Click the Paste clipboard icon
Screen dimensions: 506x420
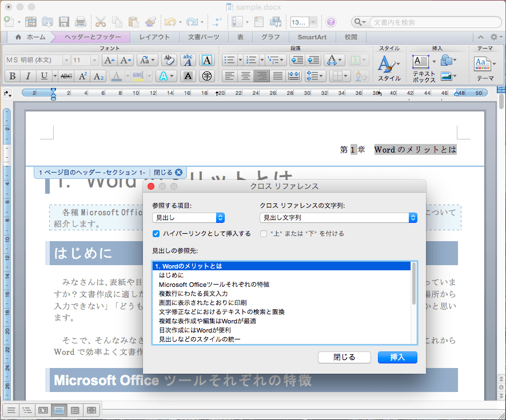click(x=133, y=22)
